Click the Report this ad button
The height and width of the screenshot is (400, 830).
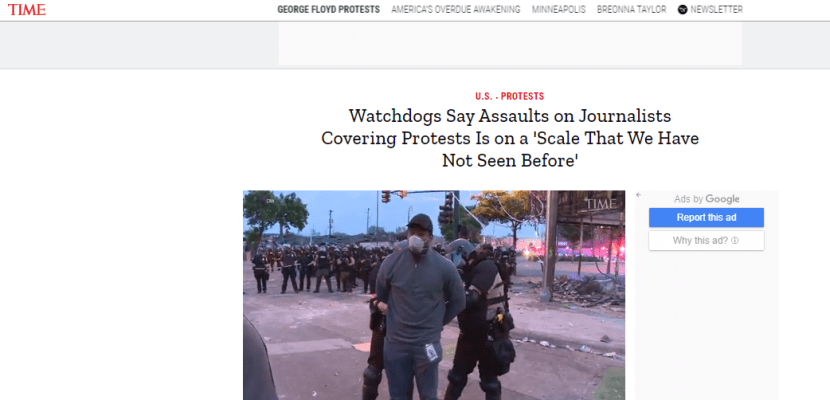tap(706, 217)
